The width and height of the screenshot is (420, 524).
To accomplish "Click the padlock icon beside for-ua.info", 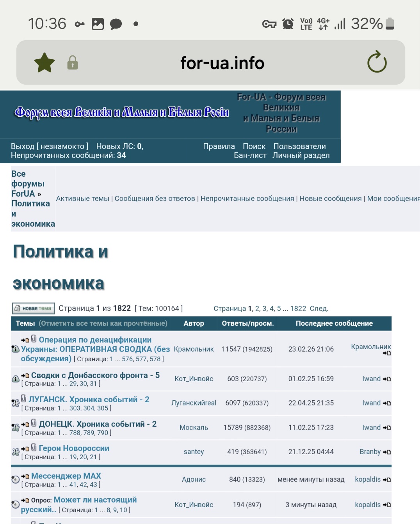I will [x=73, y=63].
